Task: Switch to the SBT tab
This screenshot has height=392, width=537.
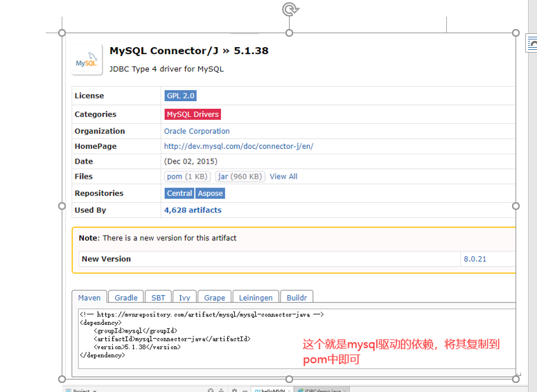Action: (158, 297)
